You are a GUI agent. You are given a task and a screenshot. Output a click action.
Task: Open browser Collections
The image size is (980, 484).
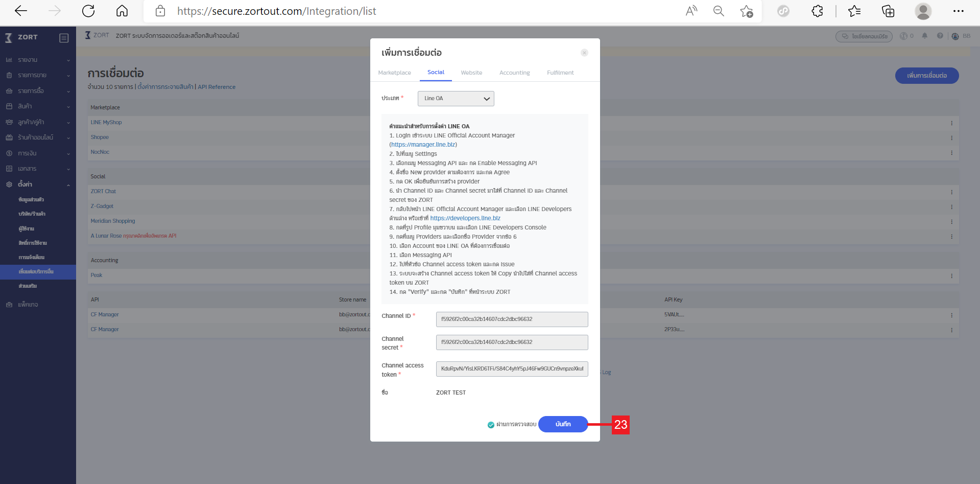pos(888,11)
